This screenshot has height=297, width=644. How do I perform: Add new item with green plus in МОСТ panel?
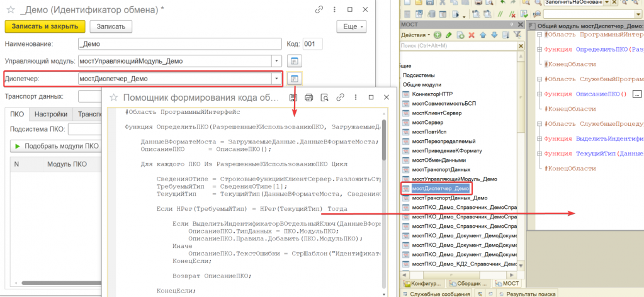(438, 35)
